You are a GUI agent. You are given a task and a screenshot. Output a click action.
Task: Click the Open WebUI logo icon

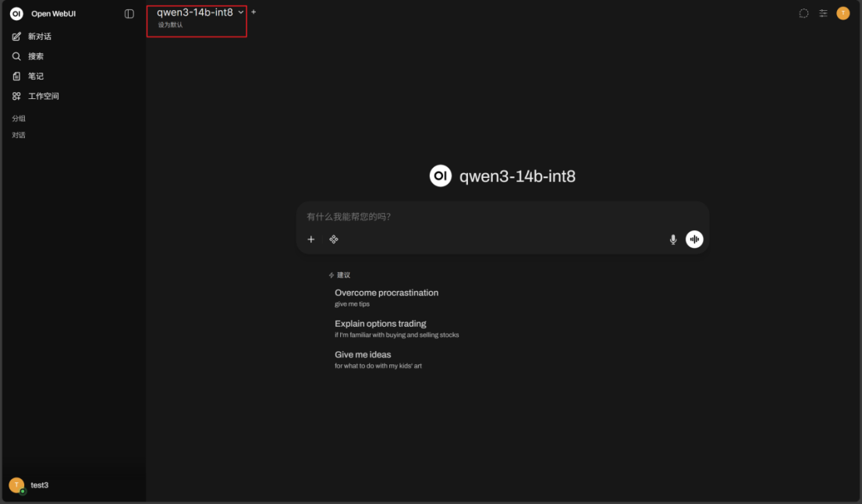point(16,14)
